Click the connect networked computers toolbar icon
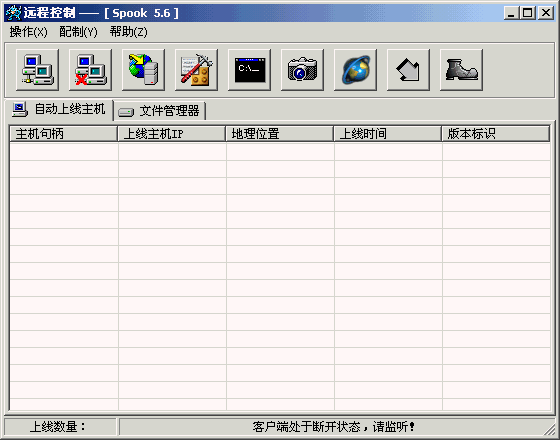 38,70
